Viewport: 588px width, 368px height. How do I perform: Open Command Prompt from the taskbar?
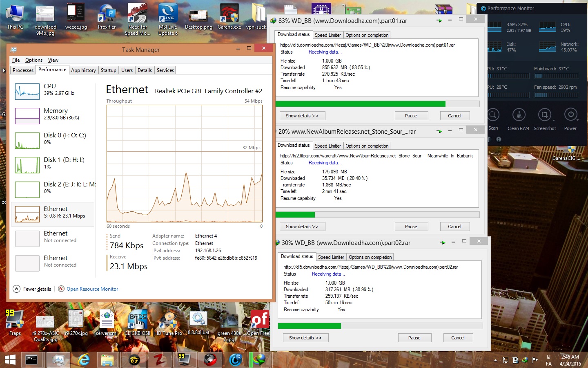click(31, 360)
